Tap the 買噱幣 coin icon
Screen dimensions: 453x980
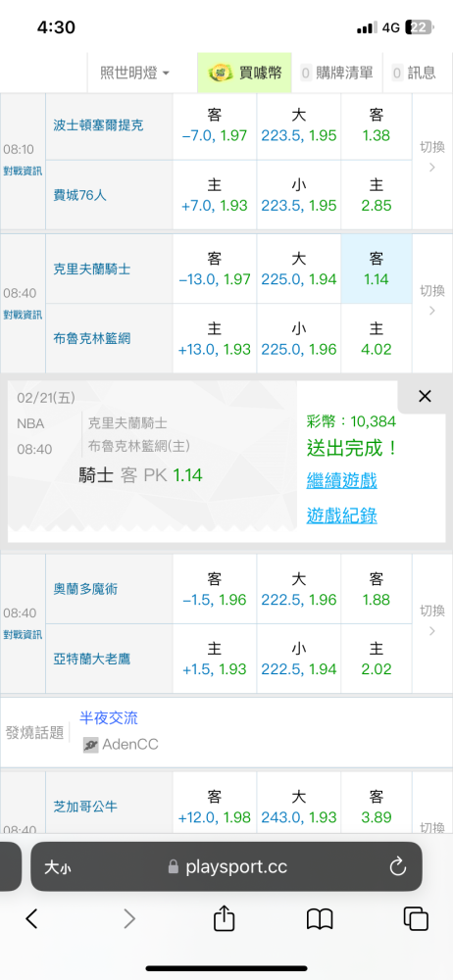coord(221,73)
